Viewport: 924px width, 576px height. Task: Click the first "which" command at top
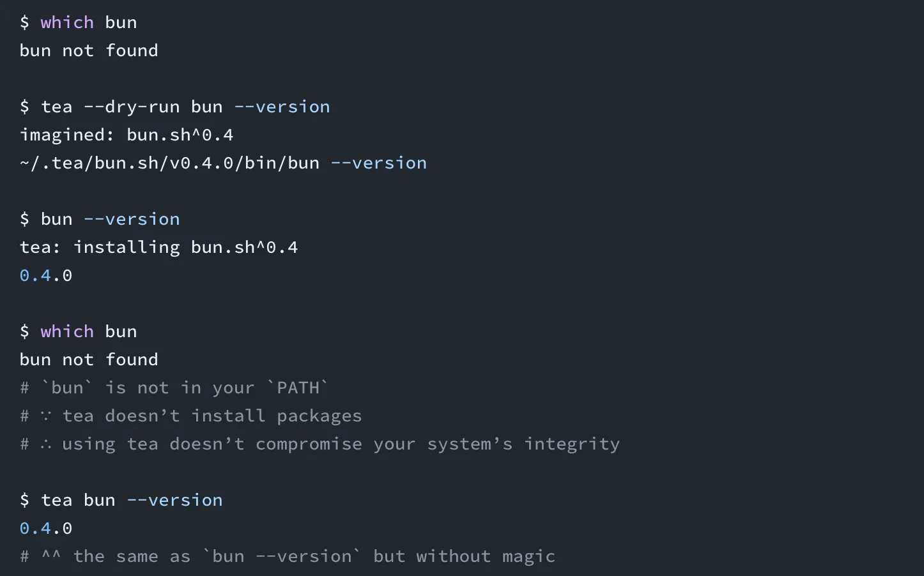[67, 22]
